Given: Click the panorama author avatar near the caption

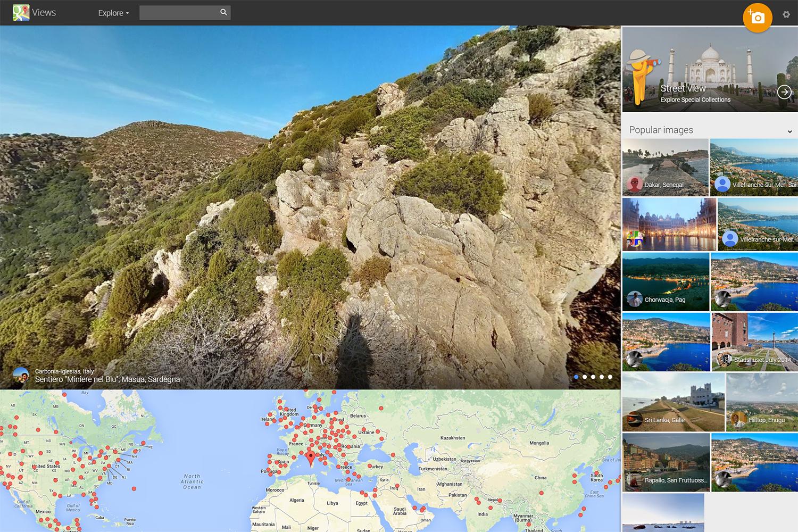Looking at the screenshot, I should 21,375.
